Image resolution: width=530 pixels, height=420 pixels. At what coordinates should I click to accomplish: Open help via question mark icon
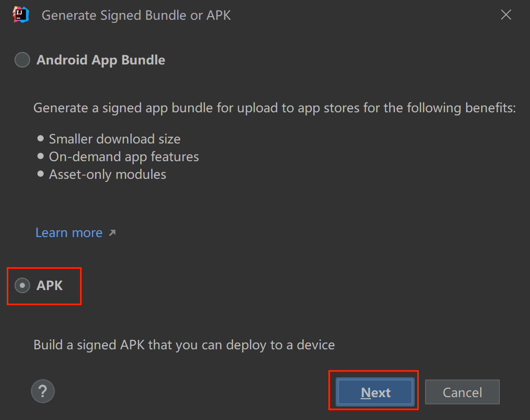43,391
